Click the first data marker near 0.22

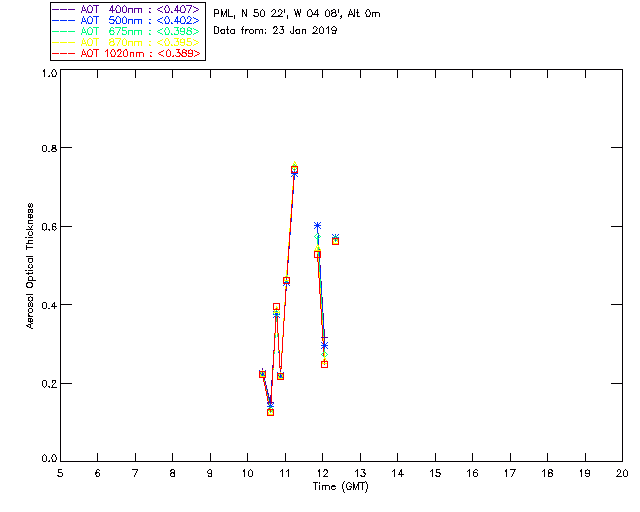coord(262,374)
